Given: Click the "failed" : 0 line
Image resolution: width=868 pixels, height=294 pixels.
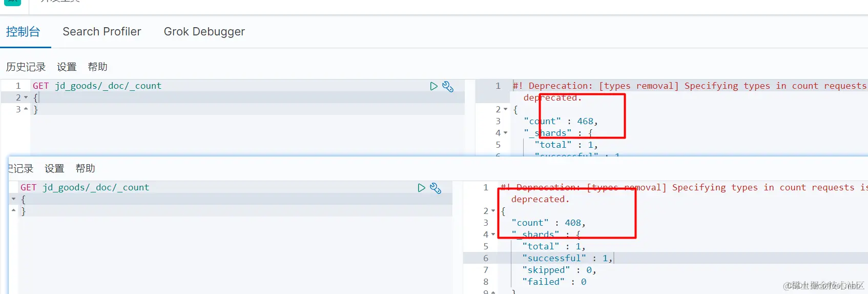Looking at the screenshot, I should pyautogui.click(x=554, y=282).
